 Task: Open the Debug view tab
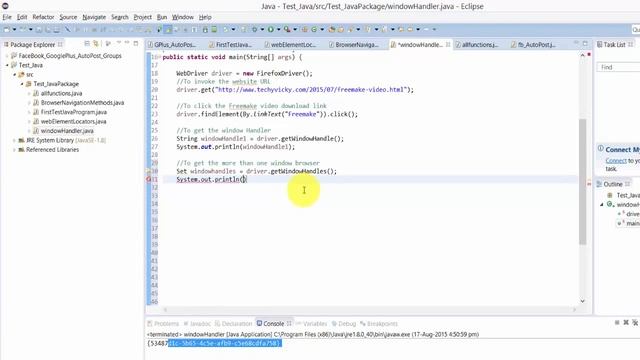tap(344, 323)
